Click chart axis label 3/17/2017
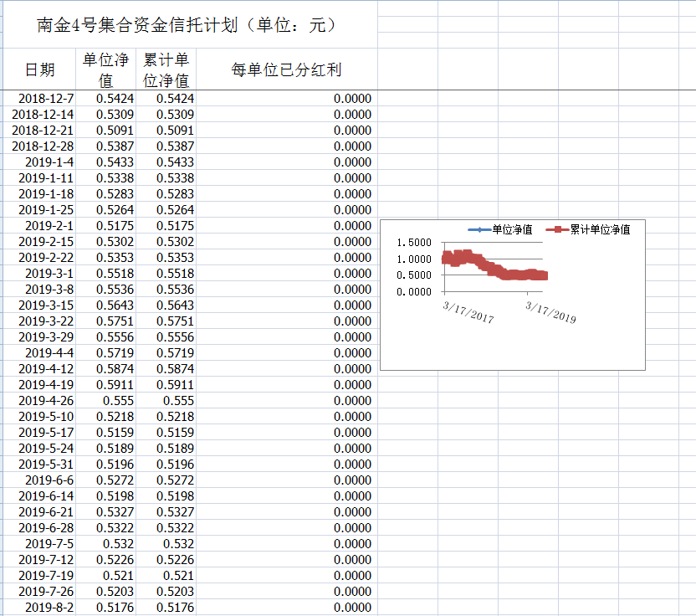Viewport: 696px width, 616px height. coord(468,312)
